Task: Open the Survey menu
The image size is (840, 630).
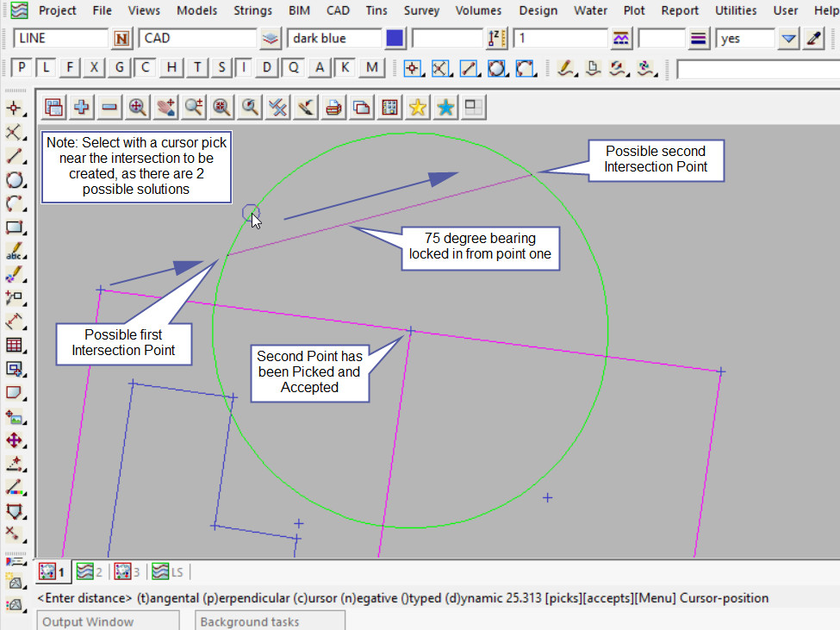Action: click(421, 11)
